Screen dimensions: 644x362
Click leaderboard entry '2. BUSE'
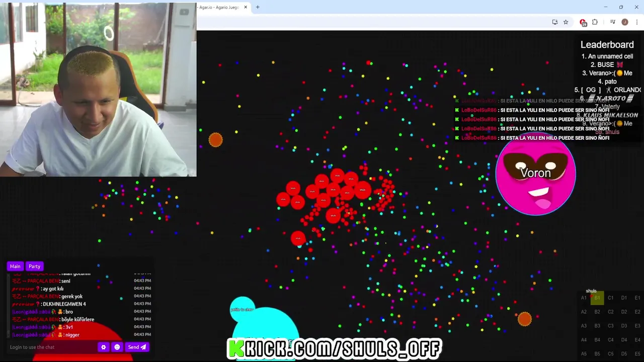coord(607,65)
